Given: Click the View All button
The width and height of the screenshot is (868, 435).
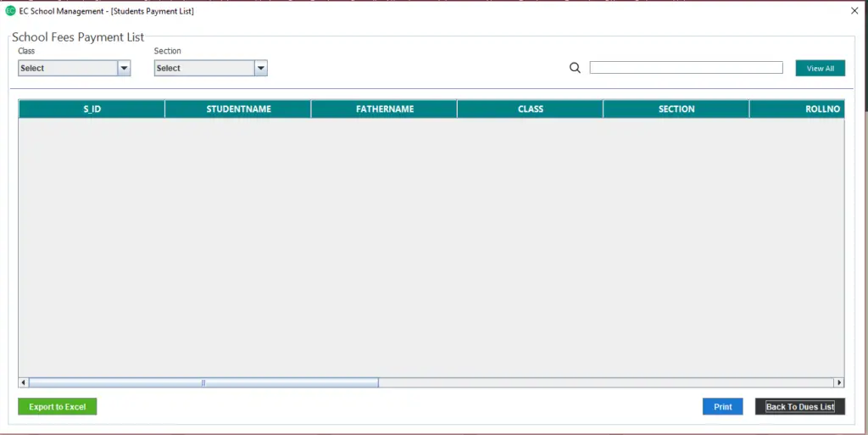Looking at the screenshot, I should (820, 68).
